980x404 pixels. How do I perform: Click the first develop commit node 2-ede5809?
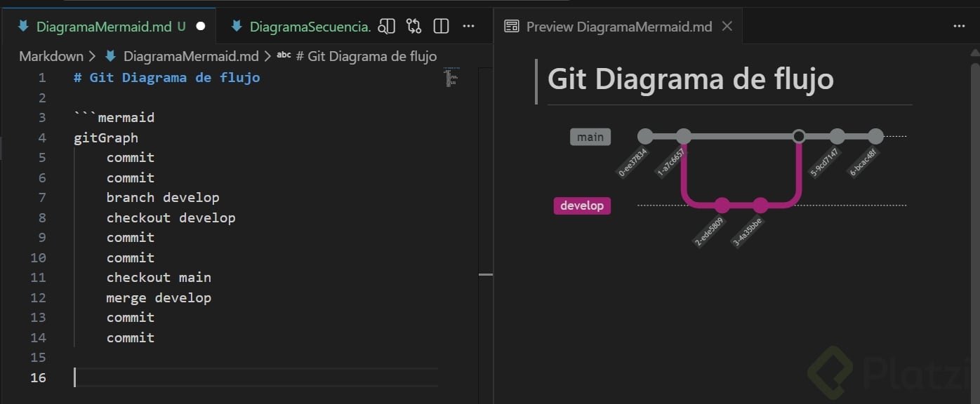point(722,206)
